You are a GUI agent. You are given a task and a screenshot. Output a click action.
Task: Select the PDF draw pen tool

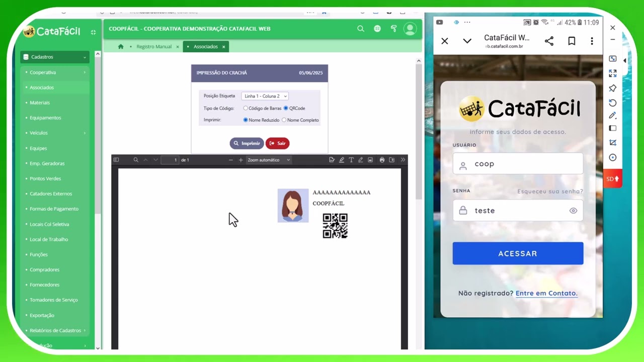tap(361, 160)
